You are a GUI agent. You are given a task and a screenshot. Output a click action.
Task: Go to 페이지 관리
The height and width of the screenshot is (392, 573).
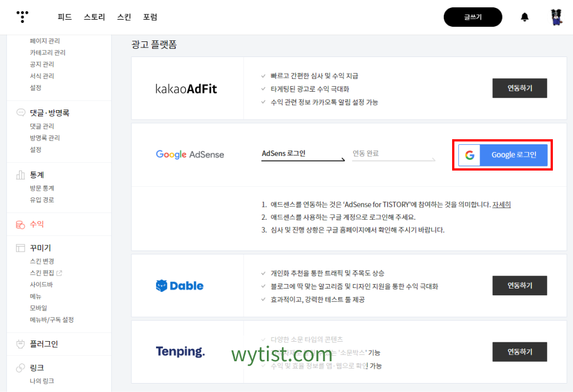click(45, 41)
